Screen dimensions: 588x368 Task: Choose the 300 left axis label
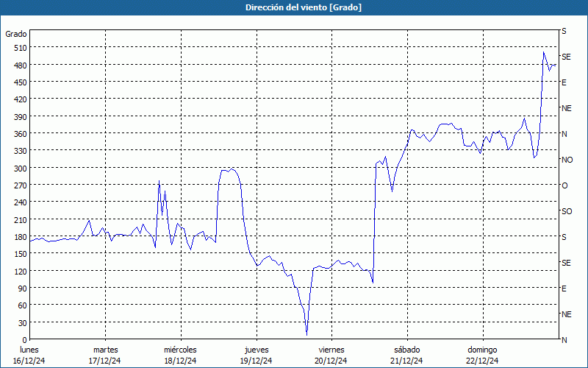21,169
